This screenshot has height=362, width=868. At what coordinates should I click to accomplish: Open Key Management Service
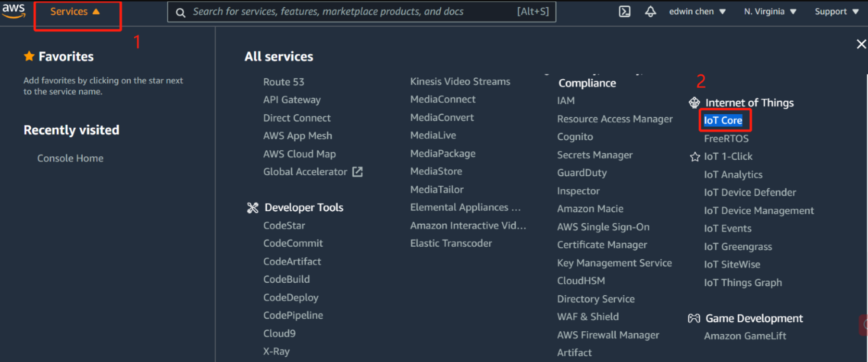pos(614,263)
